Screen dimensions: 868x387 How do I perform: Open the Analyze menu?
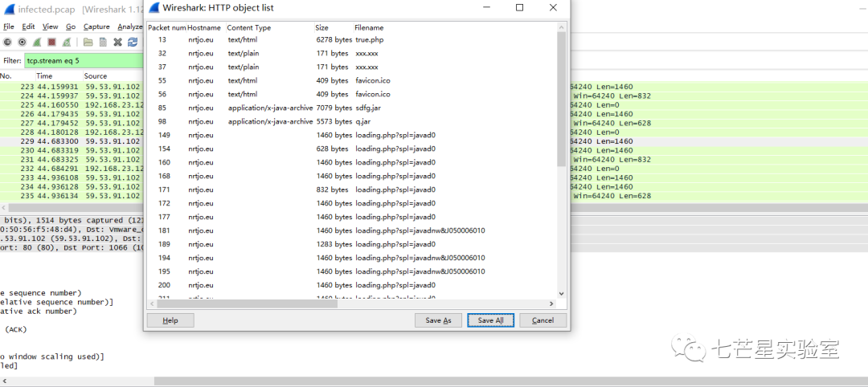coord(129,26)
